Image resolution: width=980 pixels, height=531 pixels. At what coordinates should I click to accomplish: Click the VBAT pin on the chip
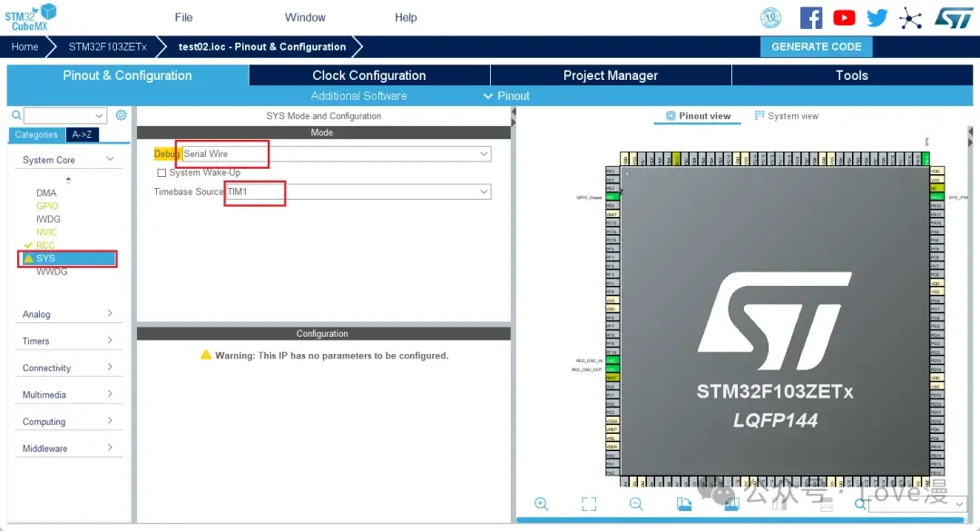(x=612, y=214)
